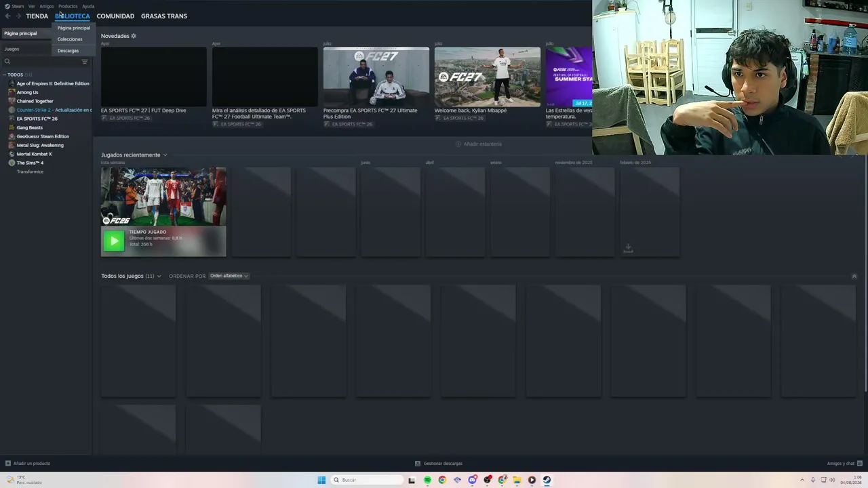The width and height of the screenshot is (868, 488).
Task: Click the FUT Deep Dive news title
Action: [144, 110]
